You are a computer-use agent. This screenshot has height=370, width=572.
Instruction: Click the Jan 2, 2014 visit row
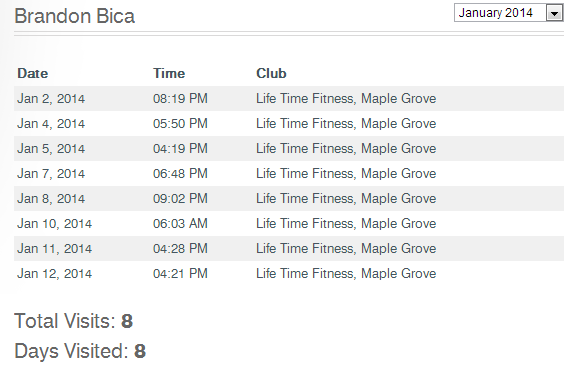coord(289,99)
